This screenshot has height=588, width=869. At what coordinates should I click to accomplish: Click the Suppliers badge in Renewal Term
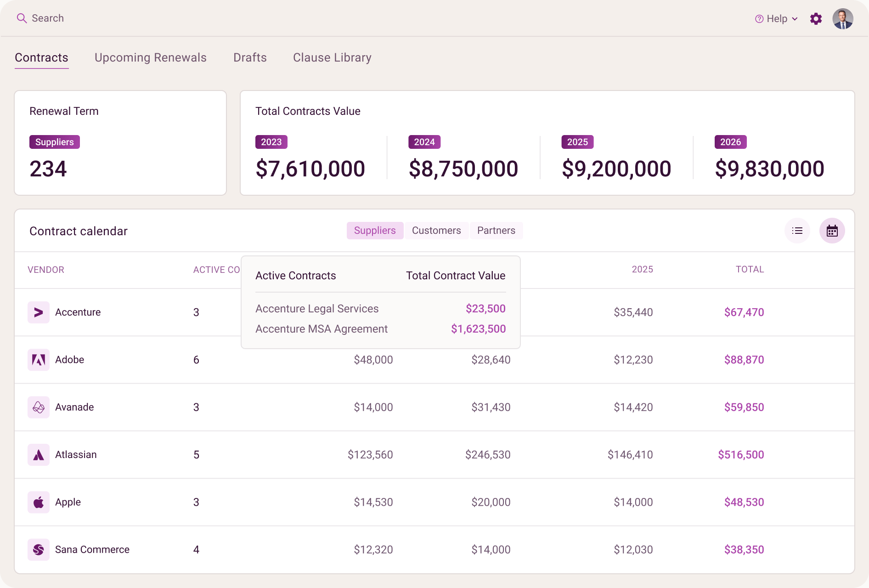tap(55, 142)
